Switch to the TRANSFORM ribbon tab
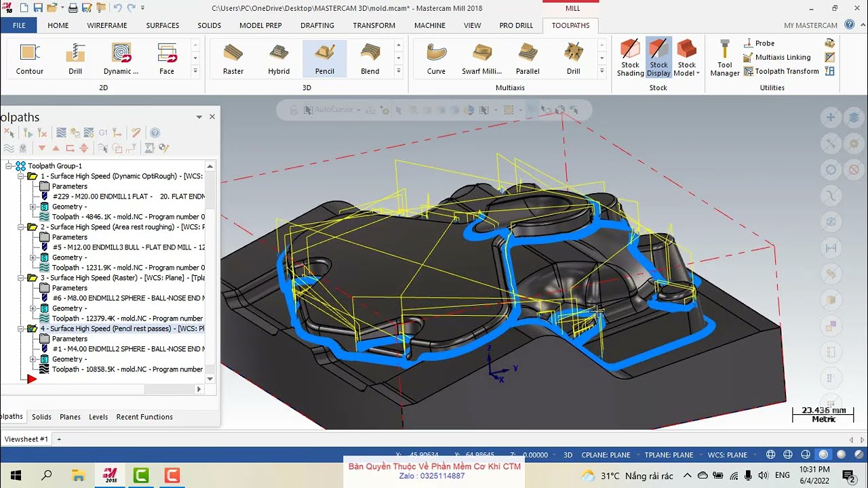Screen dimensions: 868x488 click(x=374, y=25)
